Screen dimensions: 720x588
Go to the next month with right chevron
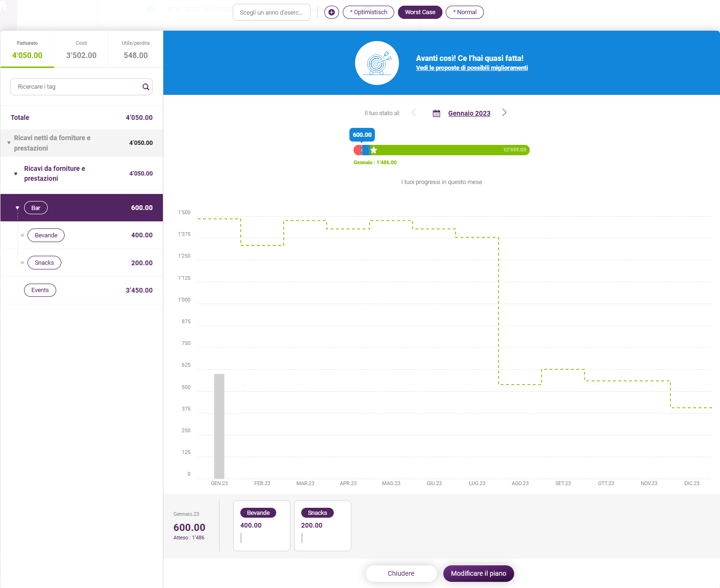pyautogui.click(x=504, y=112)
